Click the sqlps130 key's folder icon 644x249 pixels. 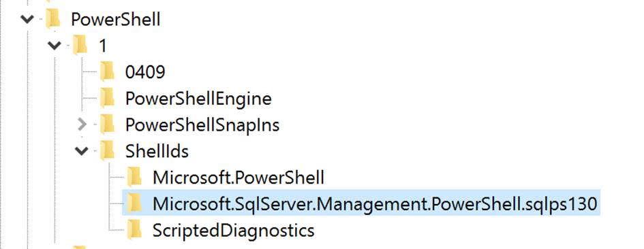click(x=134, y=203)
